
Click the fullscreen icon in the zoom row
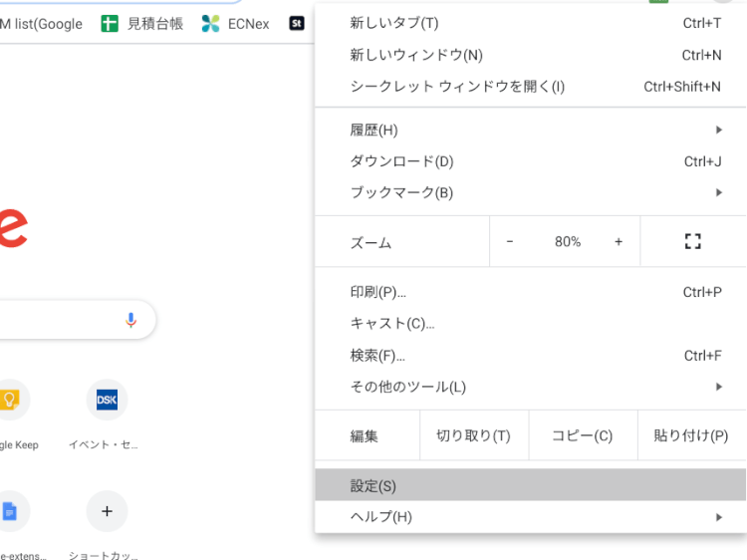pos(693,241)
